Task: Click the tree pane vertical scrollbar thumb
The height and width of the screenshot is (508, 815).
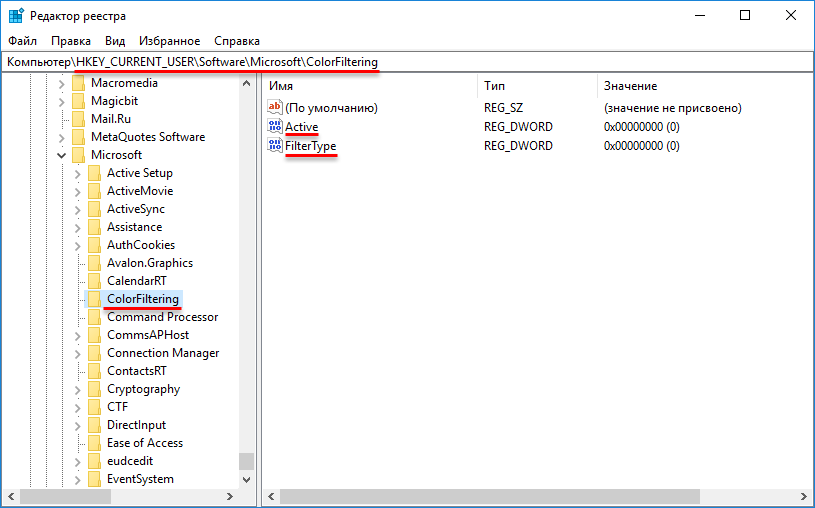Action: point(246,461)
